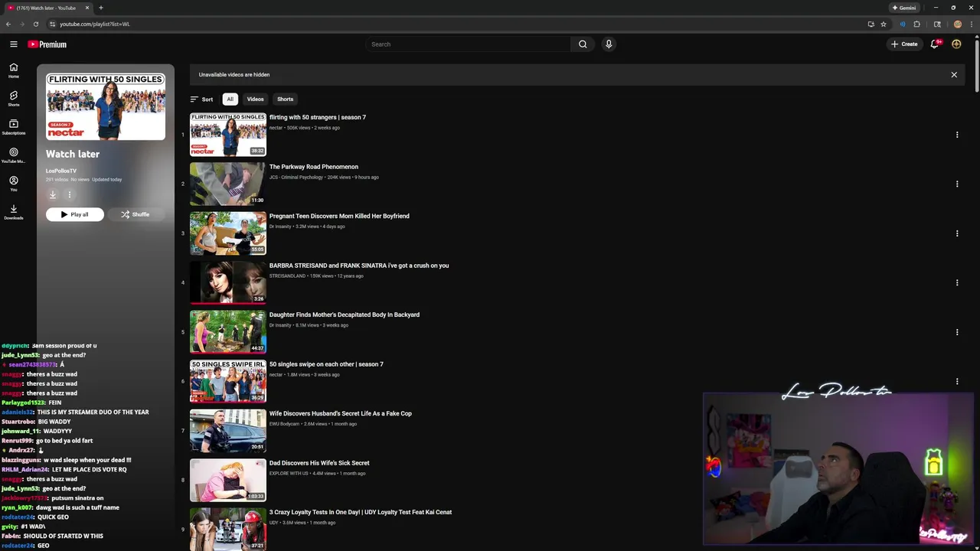980x551 pixels.
Task: Open 'The Parkway Road Phenomenon' thumbnail
Action: pyautogui.click(x=228, y=184)
